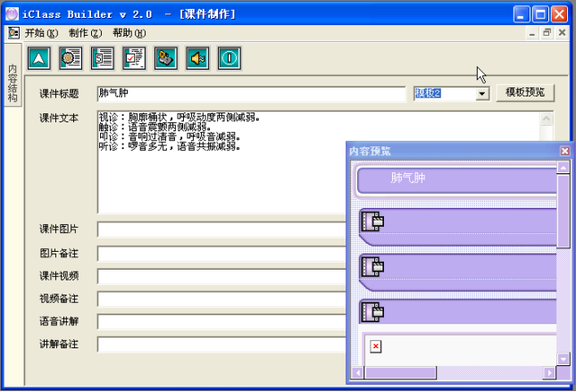The image size is (576, 392).
Task: Click the iClass Builder title bar icon
Action: point(12,14)
